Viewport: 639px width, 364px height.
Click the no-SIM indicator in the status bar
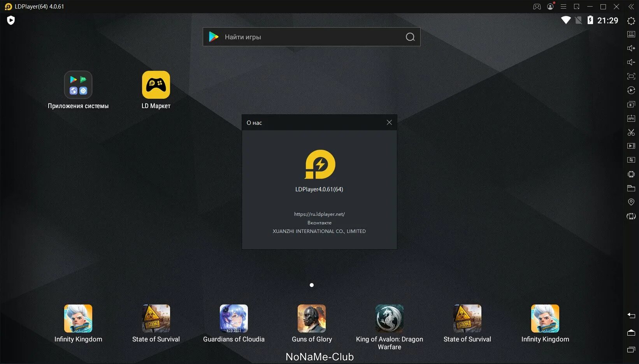click(579, 20)
